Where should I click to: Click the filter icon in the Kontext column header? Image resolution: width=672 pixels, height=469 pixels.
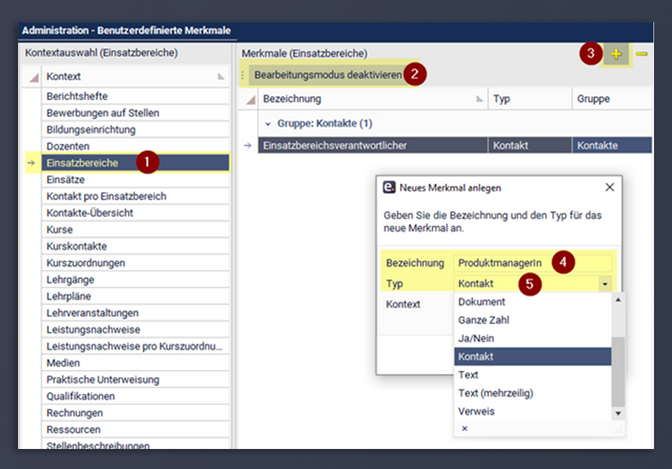point(221,77)
